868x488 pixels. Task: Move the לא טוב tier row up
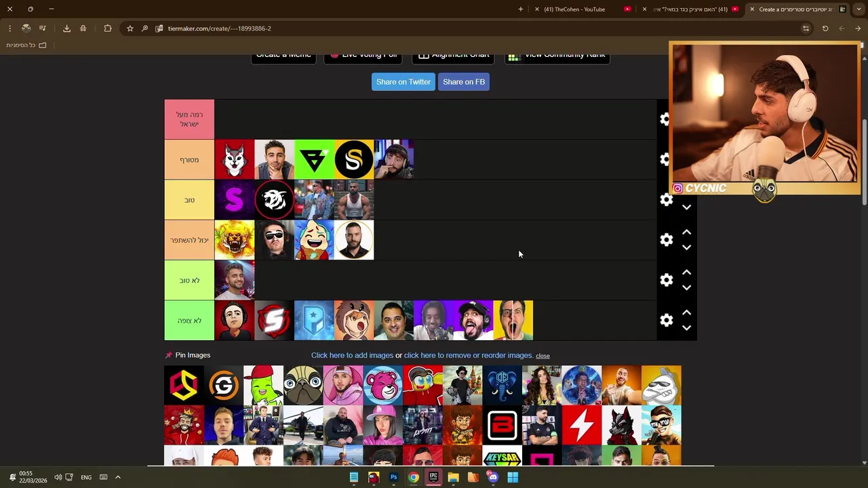pyautogui.click(x=686, y=272)
